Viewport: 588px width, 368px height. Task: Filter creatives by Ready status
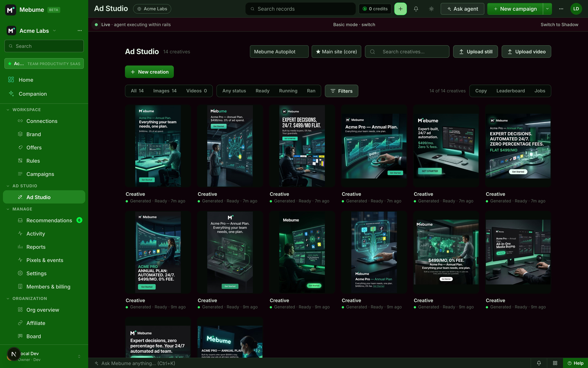[262, 91]
